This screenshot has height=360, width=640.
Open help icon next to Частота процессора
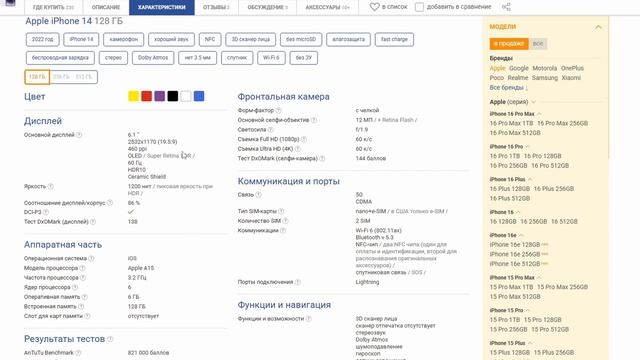click(x=83, y=278)
